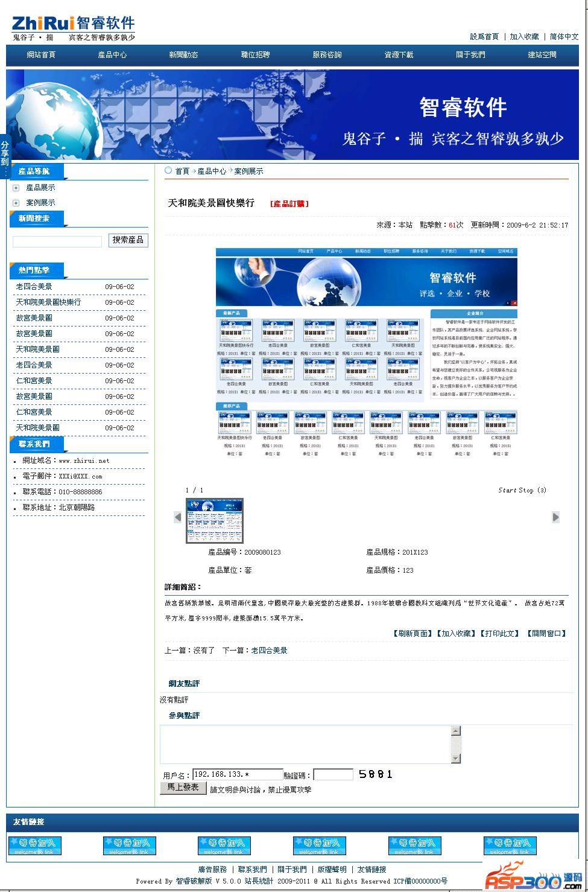Click 打印此文 to print
The width and height of the screenshot is (588, 892).
tap(499, 634)
